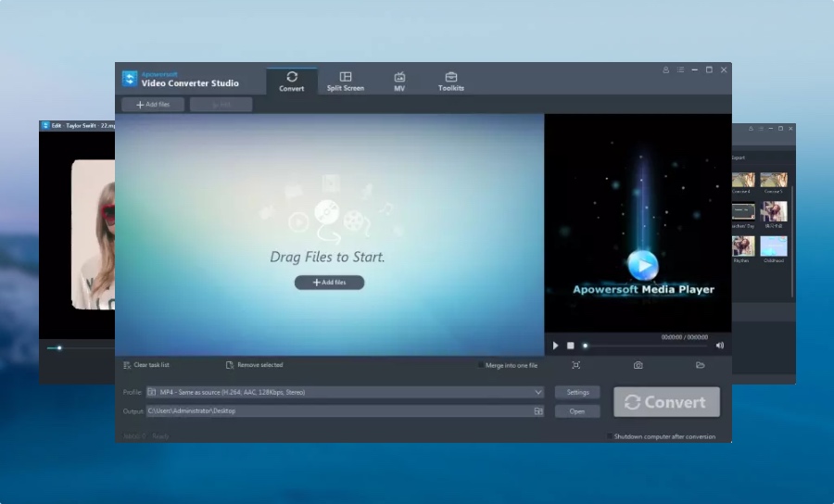This screenshot has height=504, width=834.
Task: Select the Teachers' Day theme thumbnail
Action: pos(743,211)
